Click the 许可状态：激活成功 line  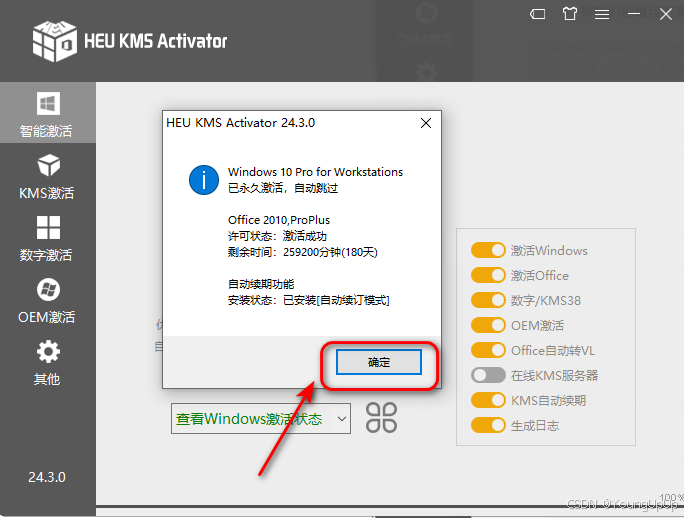pyautogui.click(x=277, y=236)
